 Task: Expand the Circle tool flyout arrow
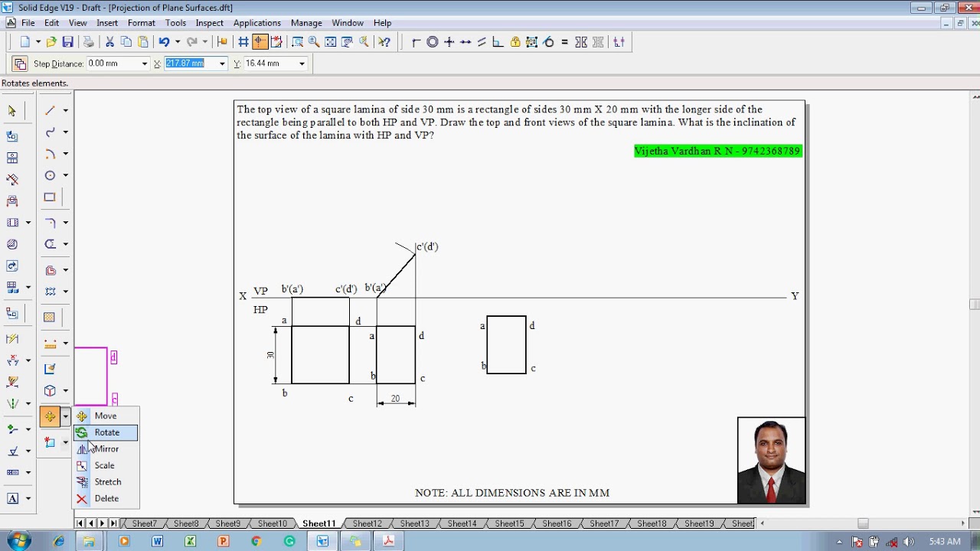coord(66,175)
